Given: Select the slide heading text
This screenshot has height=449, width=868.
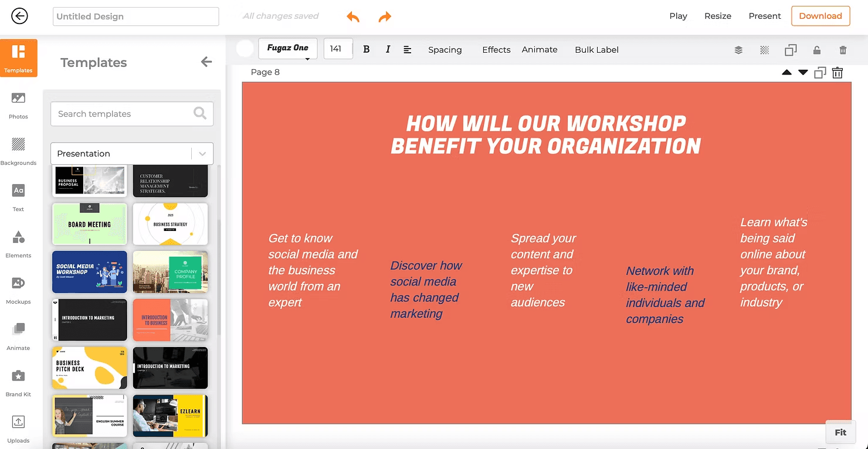Looking at the screenshot, I should pos(546,135).
